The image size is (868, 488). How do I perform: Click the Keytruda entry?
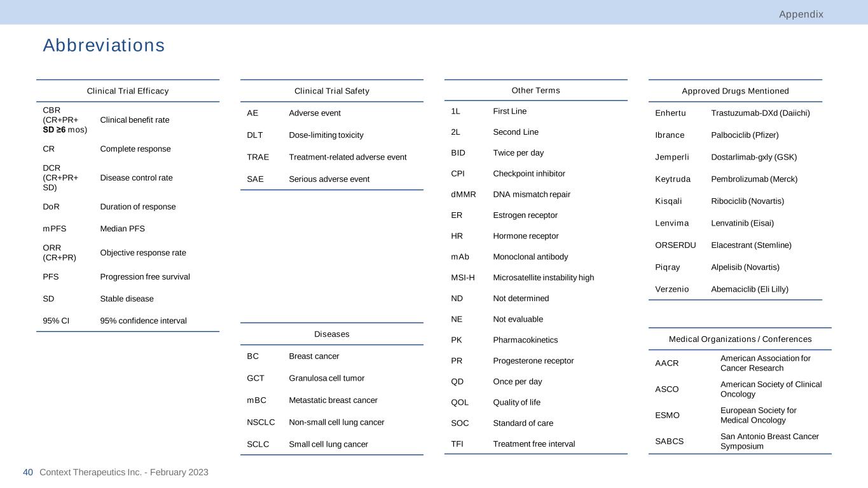click(x=673, y=179)
